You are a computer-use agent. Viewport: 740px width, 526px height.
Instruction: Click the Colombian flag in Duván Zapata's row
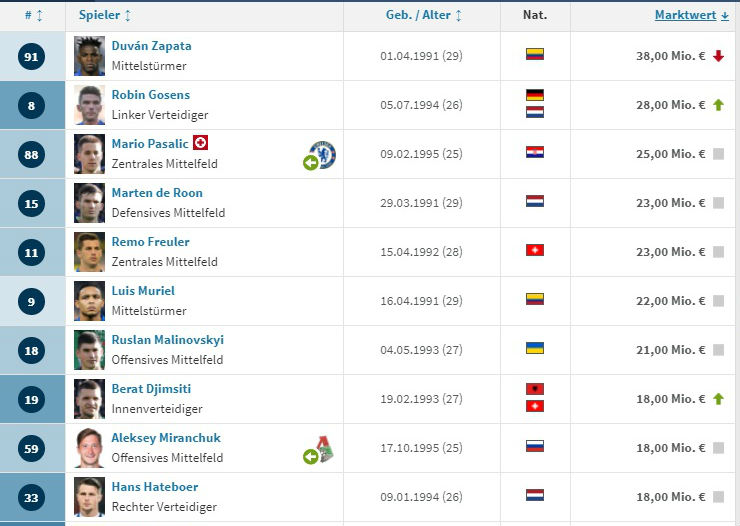pos(535,54)
